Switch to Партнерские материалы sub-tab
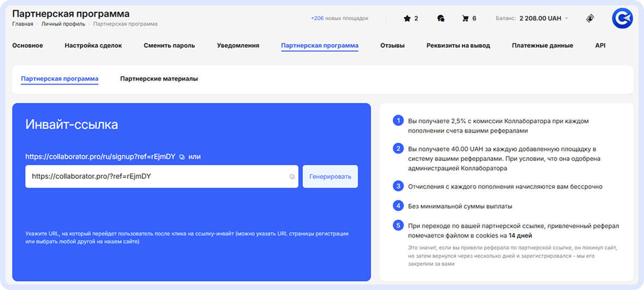Screen dimensions: 644x290 coord(159,79)
